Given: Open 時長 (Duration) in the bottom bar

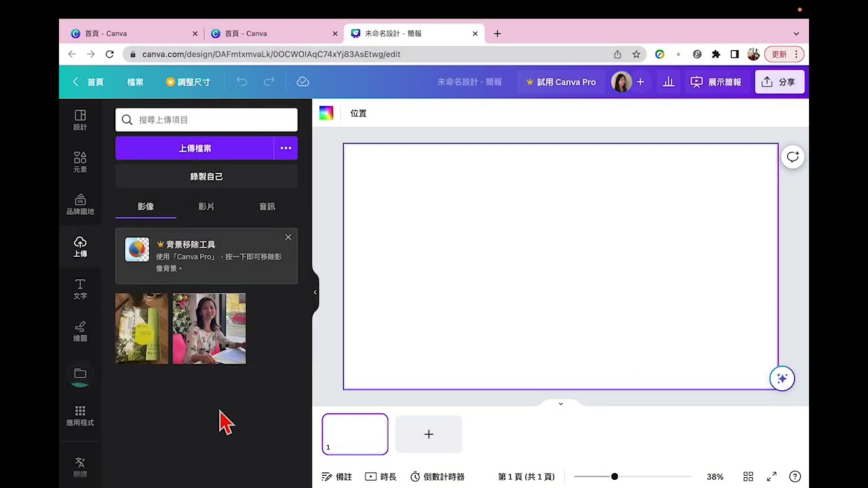Looking at the screenshot, I should (381, 476).
